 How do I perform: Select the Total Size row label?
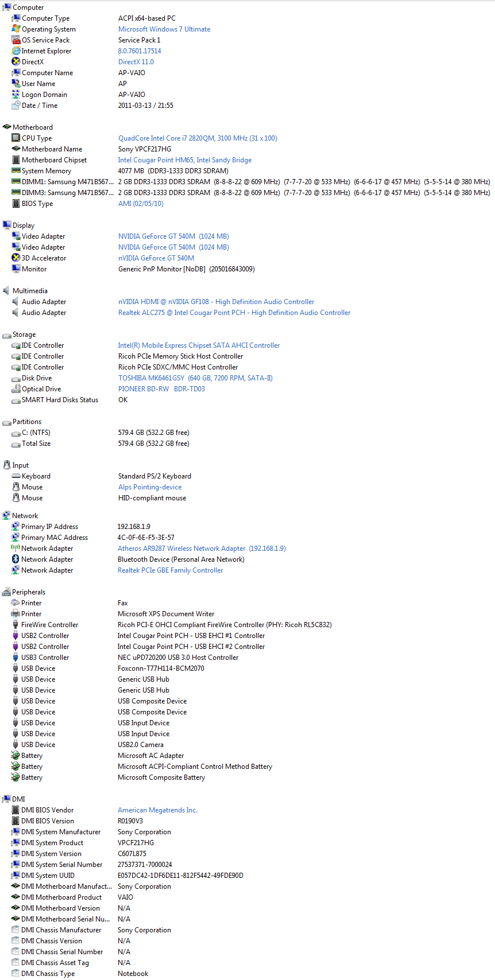pyautogui.click(x=36, y=444)
